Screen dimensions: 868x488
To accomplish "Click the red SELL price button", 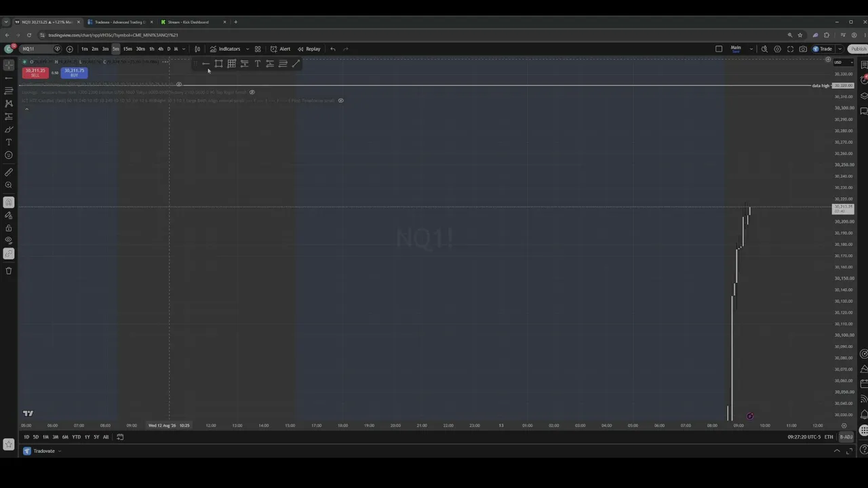I will [35, 72].
